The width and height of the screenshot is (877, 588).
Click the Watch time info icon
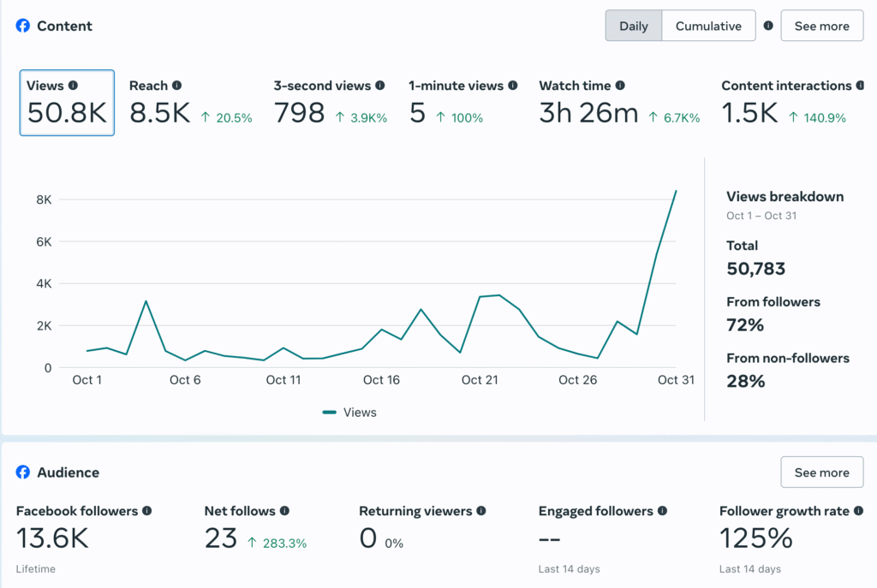point(620,86)
